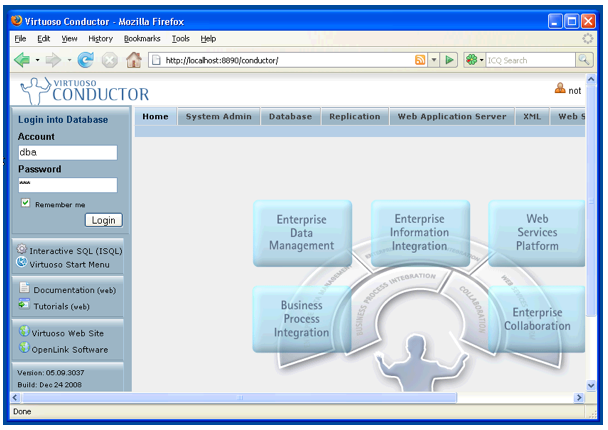Click the search magnifier icon
Screen dimensions: 608x430
(584, 60)
